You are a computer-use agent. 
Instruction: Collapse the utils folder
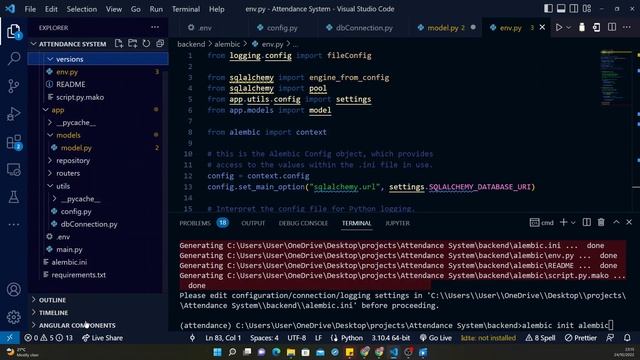(x=98, y=186)
